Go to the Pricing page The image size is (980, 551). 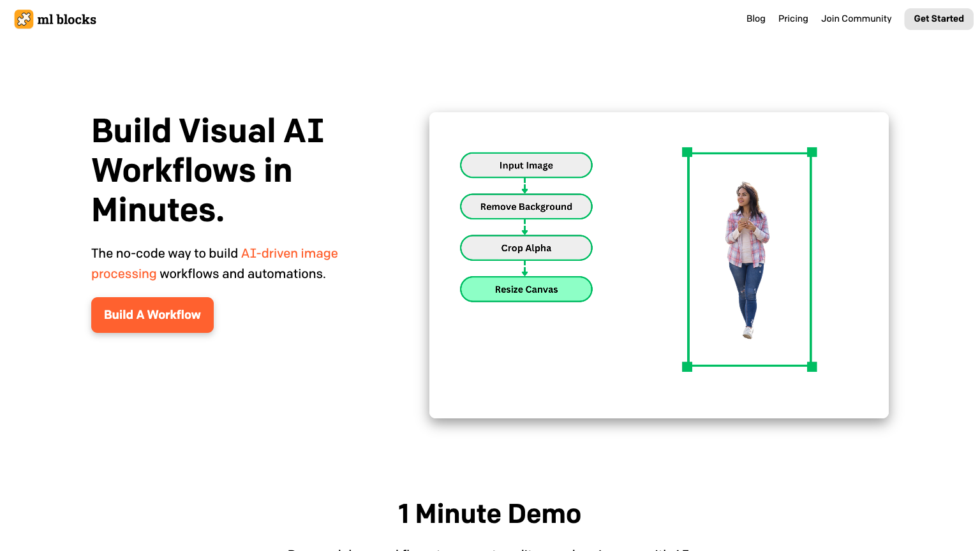pos(793,18)
